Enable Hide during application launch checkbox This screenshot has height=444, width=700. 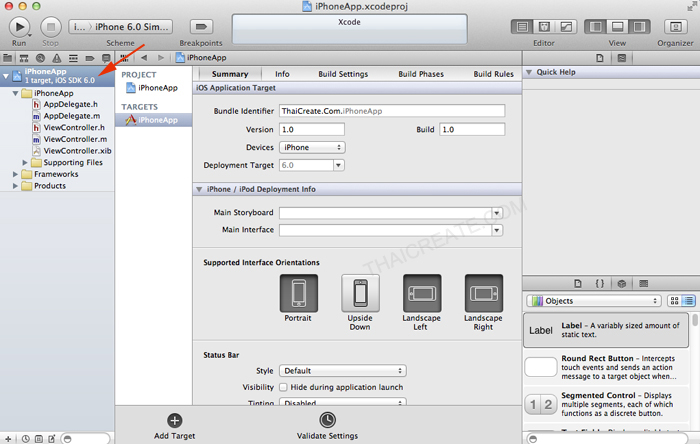click(x=284, y=387)
